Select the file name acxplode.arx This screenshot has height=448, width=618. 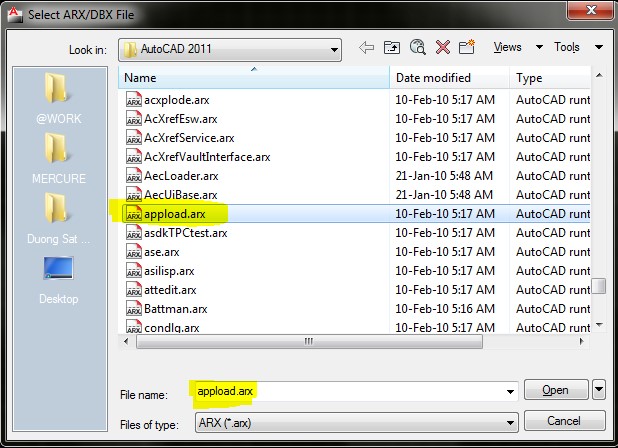pos(177,100)
